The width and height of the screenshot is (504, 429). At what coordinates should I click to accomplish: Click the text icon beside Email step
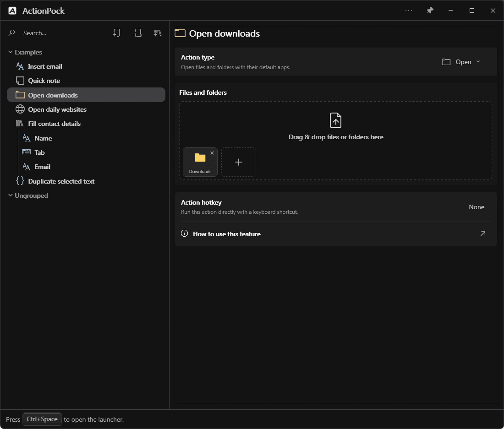click(x=27, y=166)
